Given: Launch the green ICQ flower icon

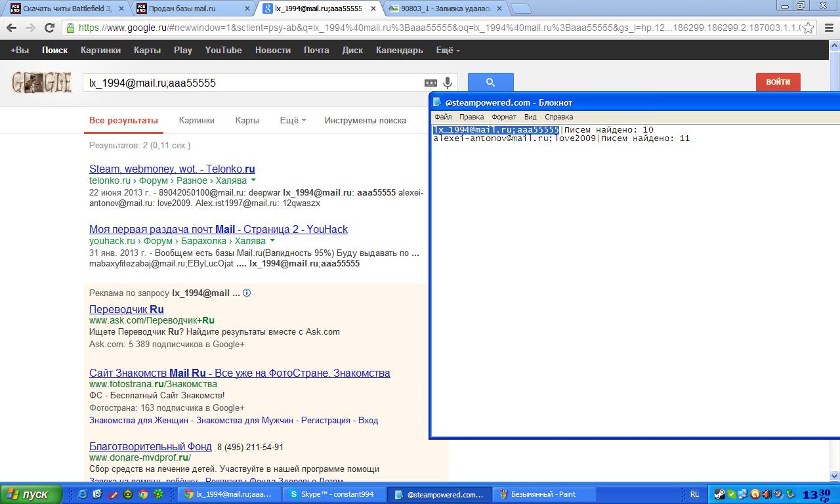Looking at the screenshot, I should pos(157,494).
